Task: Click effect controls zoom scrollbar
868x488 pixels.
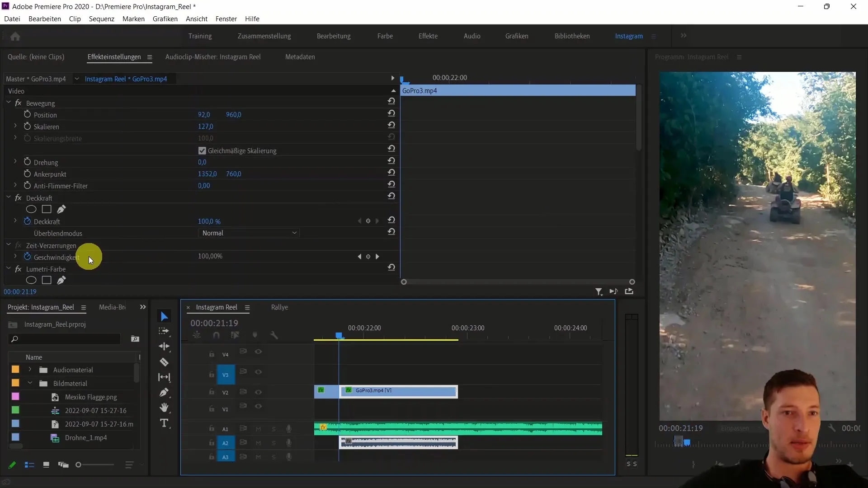Action: [518, 282]
